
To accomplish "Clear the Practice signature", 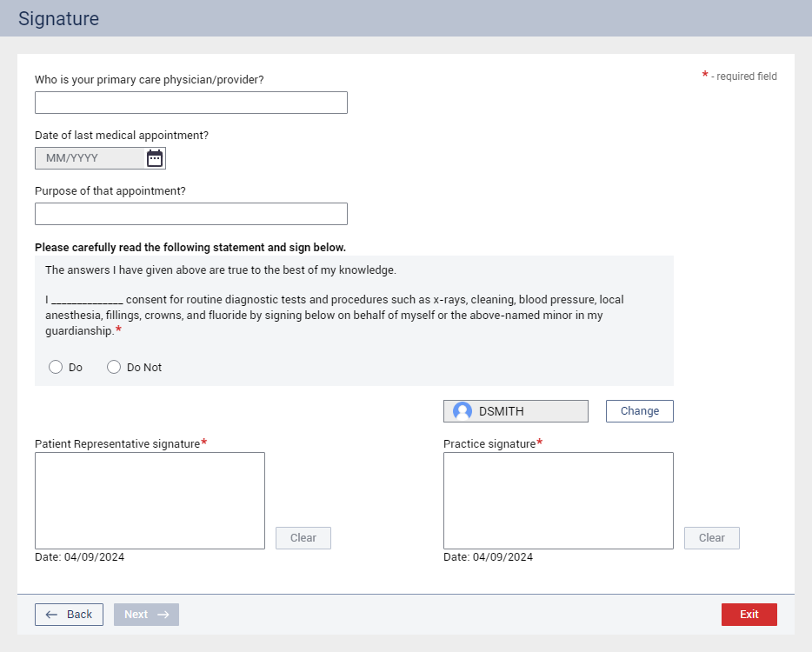I will tap(711, 538).
